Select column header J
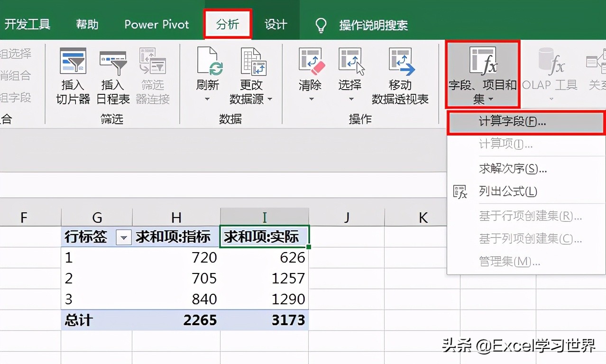 pyautogui.click(x=347, y=218)
